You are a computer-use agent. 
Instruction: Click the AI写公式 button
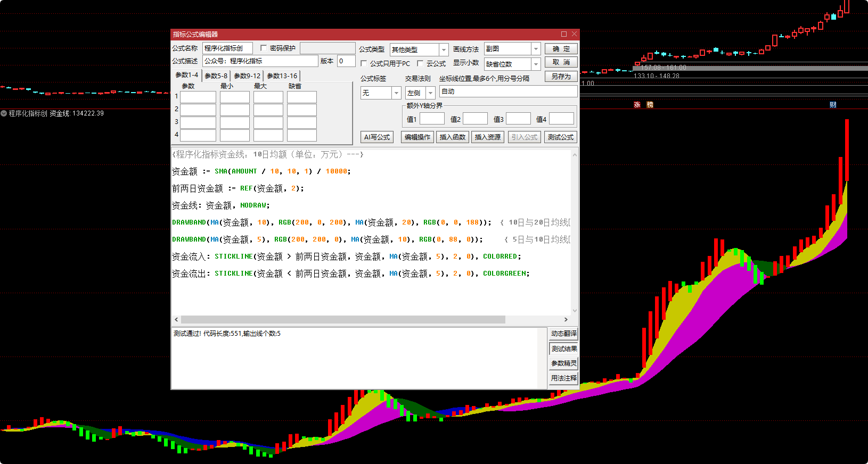377,137
